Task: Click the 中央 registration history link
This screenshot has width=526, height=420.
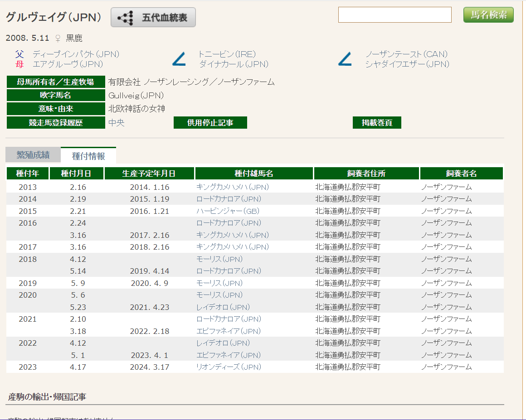Action: tap(116, 123)
